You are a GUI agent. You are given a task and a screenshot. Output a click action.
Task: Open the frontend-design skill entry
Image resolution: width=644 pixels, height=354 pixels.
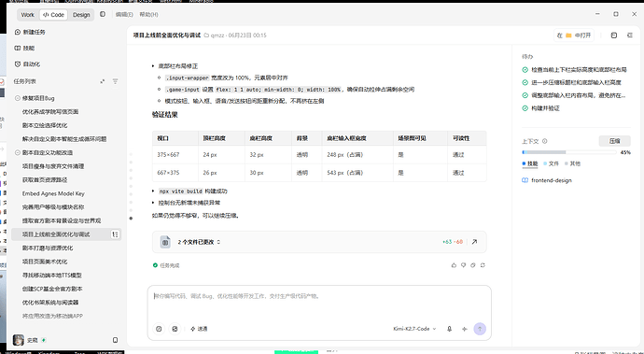point(547,180)
